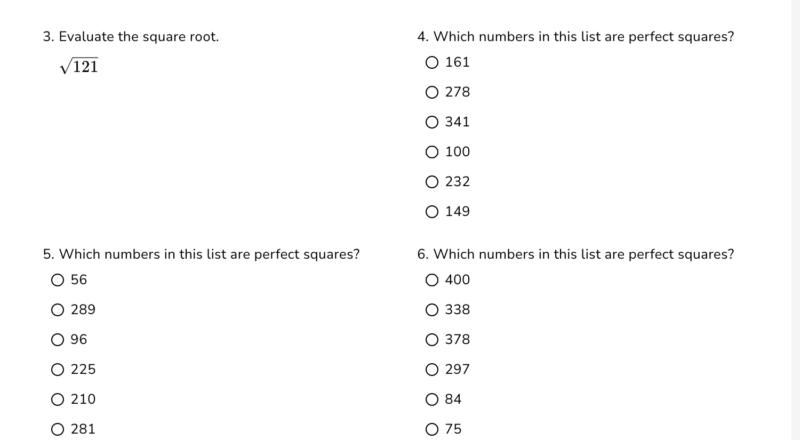Choose 149 radio option

tap(432, 212)
